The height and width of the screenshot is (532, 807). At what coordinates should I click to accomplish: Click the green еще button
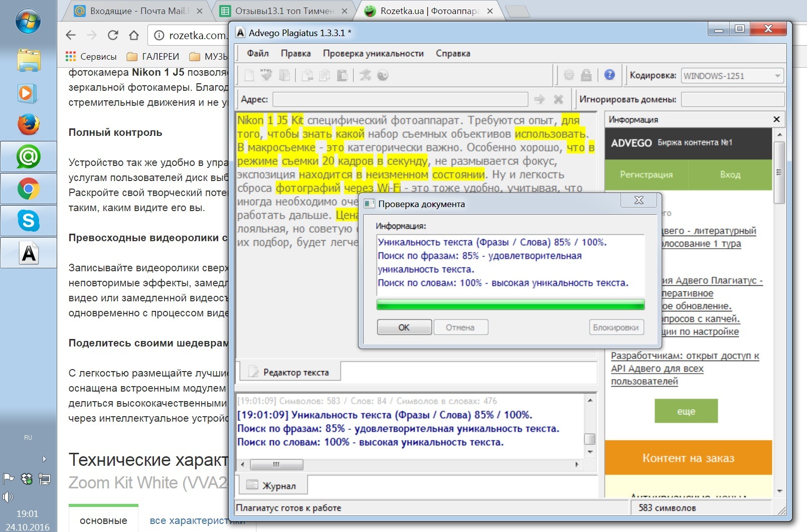[x=686, y=411]
